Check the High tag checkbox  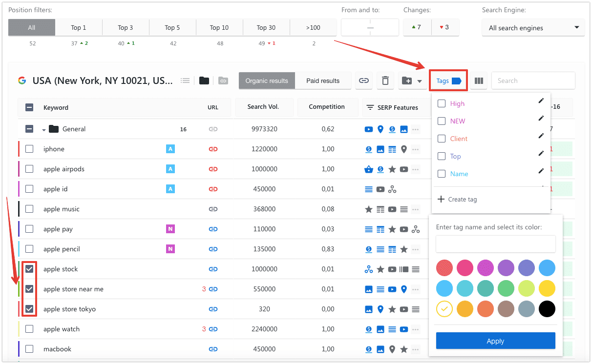pyautogui.click(x=442, y=103)
